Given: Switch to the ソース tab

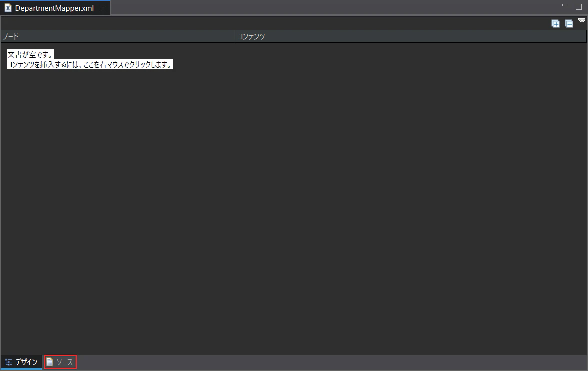Looking at the screenshot, I should (60, 362).
